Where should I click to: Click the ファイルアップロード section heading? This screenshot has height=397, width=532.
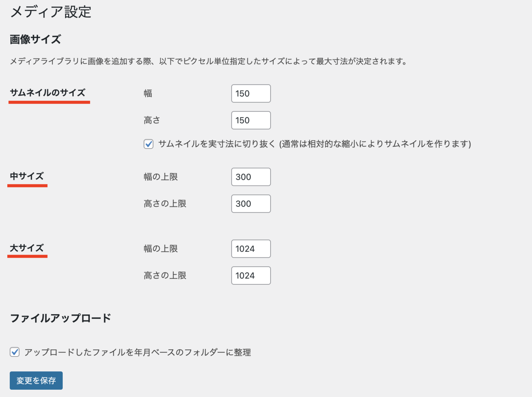pos(60,318)
